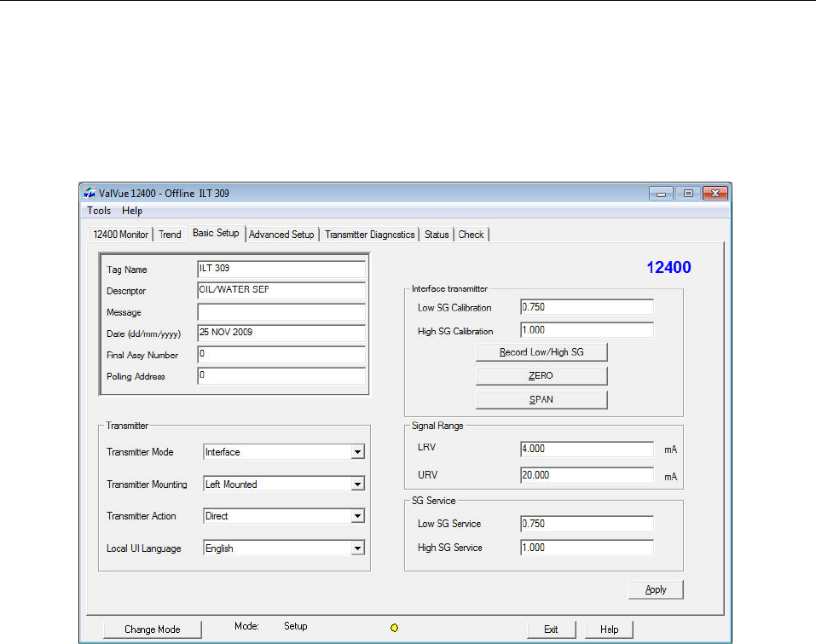Click the Low SG Service field
The width and height of the screenshot is (816, 644).
[x=587, y=524]
